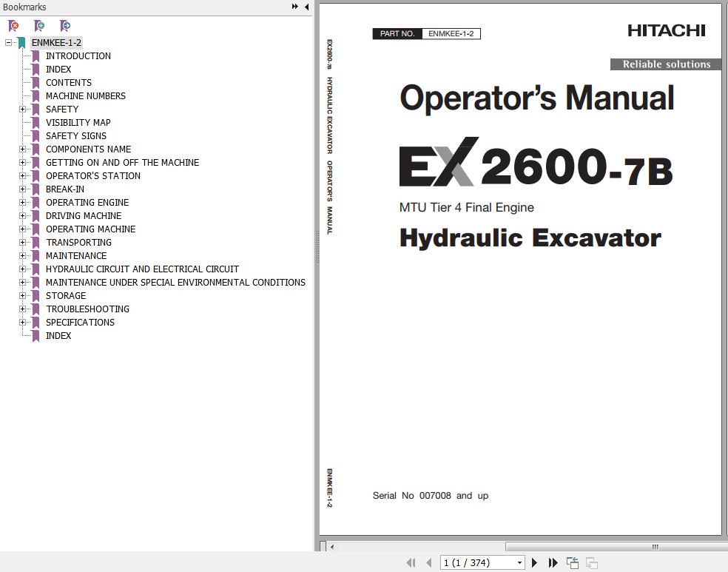Click the horizontal scrollbar thumb under page
Image resolution: width=728 pixels, height=572 pixels.
click(x=616, y=546)
